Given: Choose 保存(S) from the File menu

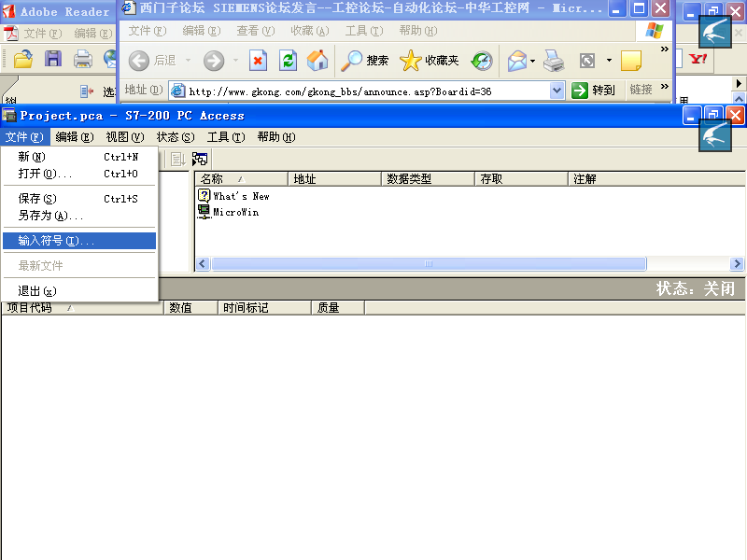Looking at the screenshot, I should click(x=79, y=199).
